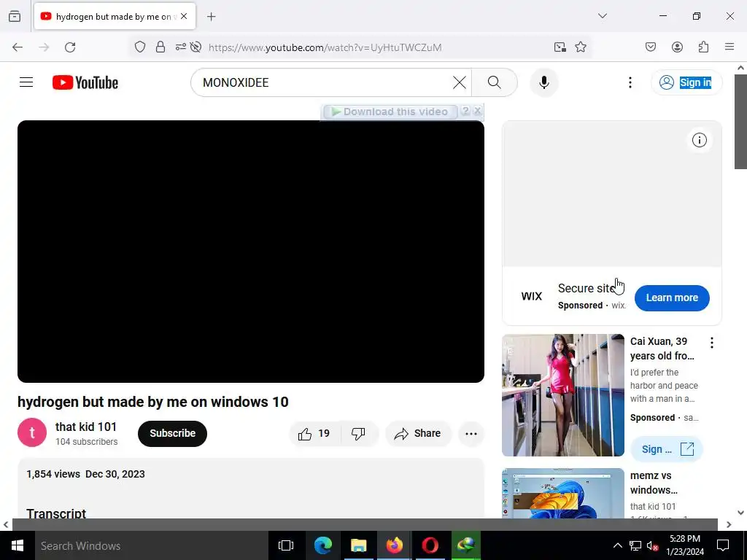Close the hydrogen YouTube tab

point(184,16)
